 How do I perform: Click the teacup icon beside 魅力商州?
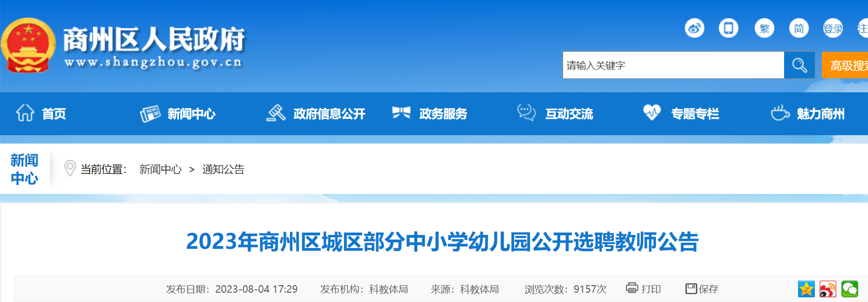[x=780, y=112]
